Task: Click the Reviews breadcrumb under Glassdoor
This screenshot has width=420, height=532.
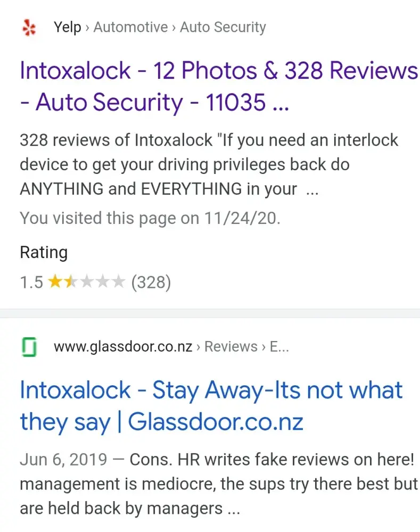Action: point(231,346)
